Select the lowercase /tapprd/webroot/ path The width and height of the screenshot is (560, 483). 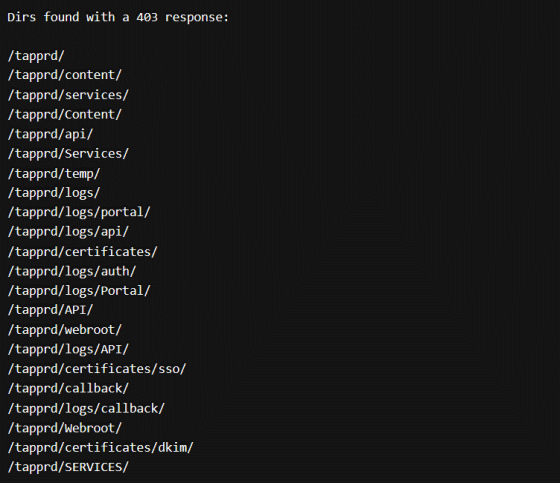[x=65, y=330]
